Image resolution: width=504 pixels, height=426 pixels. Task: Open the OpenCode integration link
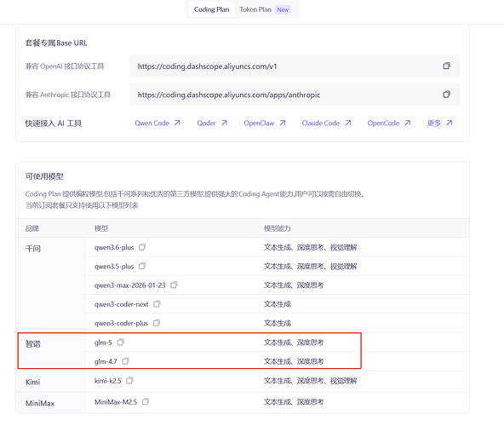coord(389,124)
